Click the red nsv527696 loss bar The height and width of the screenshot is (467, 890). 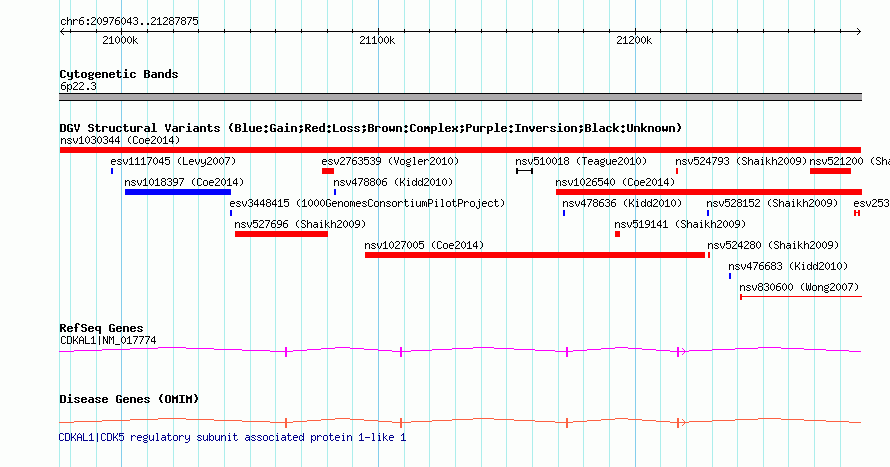[282, 234]
